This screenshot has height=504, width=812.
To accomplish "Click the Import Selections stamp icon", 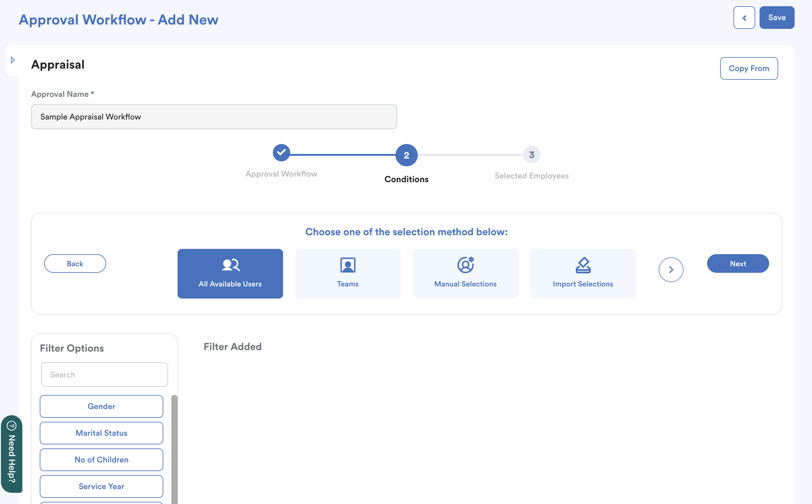I will (583, 265).
